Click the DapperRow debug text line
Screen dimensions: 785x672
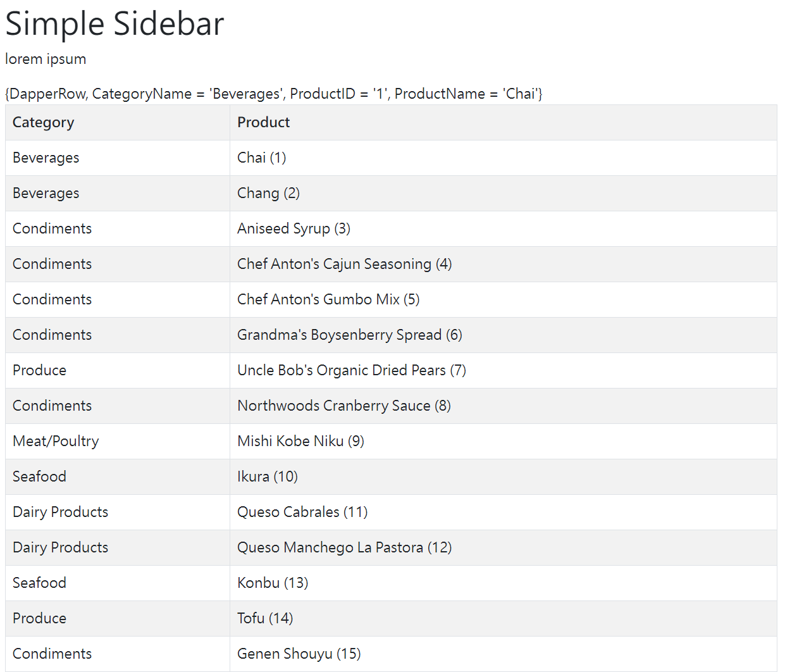click(x=273, y=94)
